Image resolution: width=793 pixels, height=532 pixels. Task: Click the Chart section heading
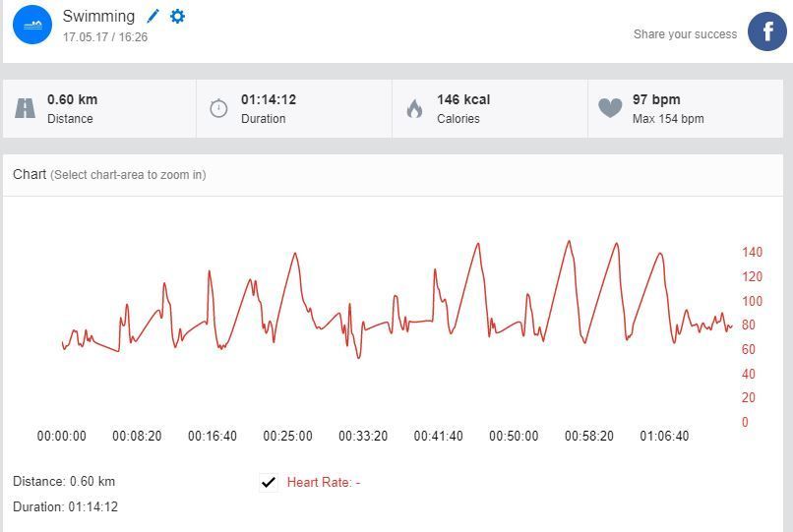coord(30,174)
